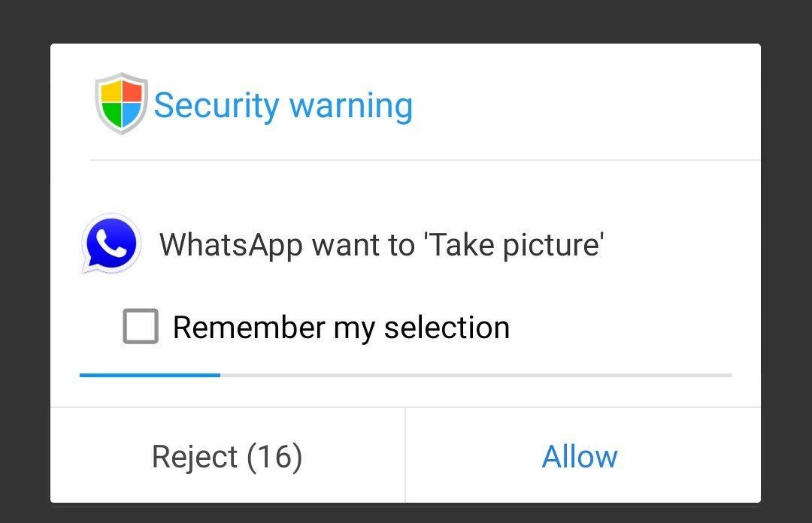812x523 pixels.
Task: Click the countdown number (16) in Reject
Action: point(274,457)
